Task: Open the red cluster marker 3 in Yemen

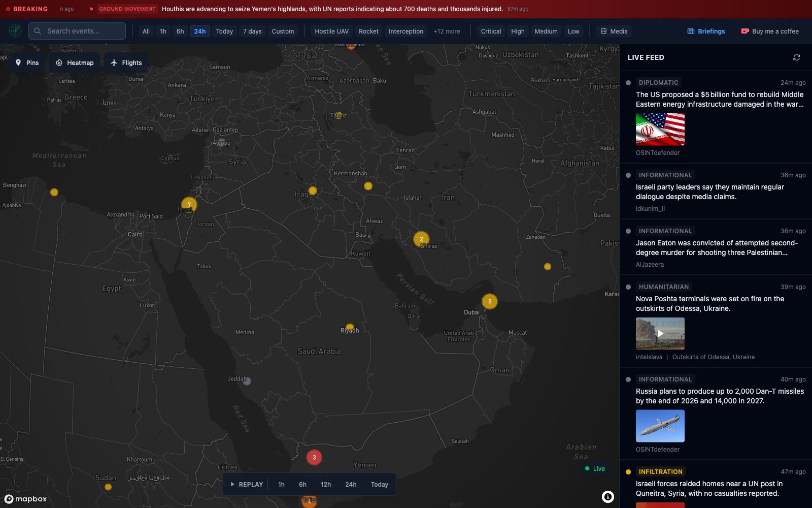Action: 314,457
